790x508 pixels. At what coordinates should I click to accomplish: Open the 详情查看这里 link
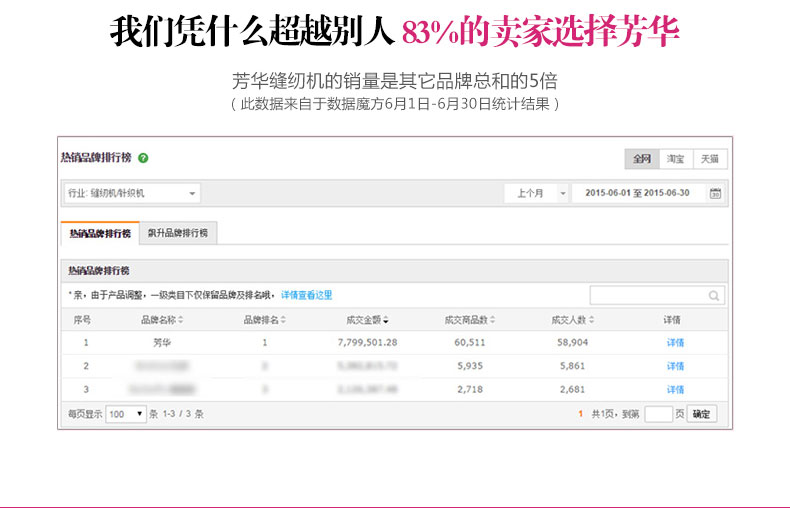pos(306,295)
